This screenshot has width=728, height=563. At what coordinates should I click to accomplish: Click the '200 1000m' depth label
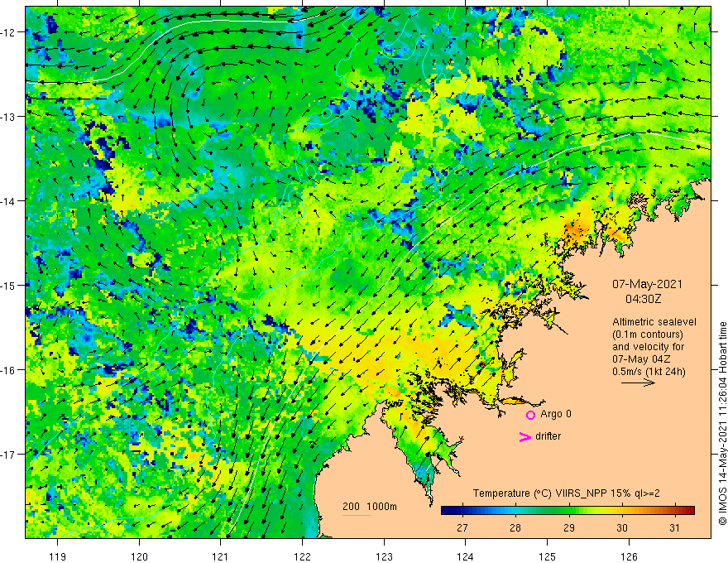pyautogui.click(x=370, y=507)
